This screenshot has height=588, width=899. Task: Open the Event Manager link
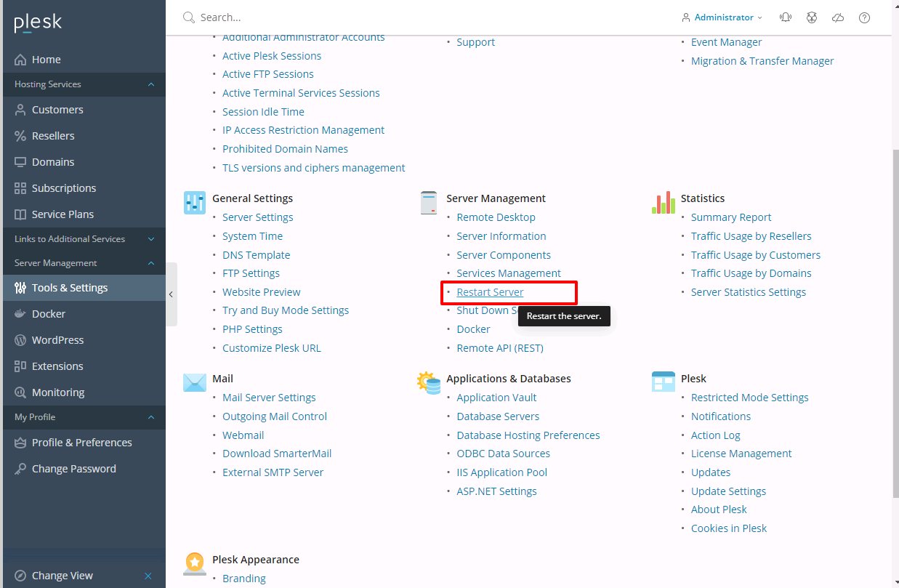click(726, 42)
